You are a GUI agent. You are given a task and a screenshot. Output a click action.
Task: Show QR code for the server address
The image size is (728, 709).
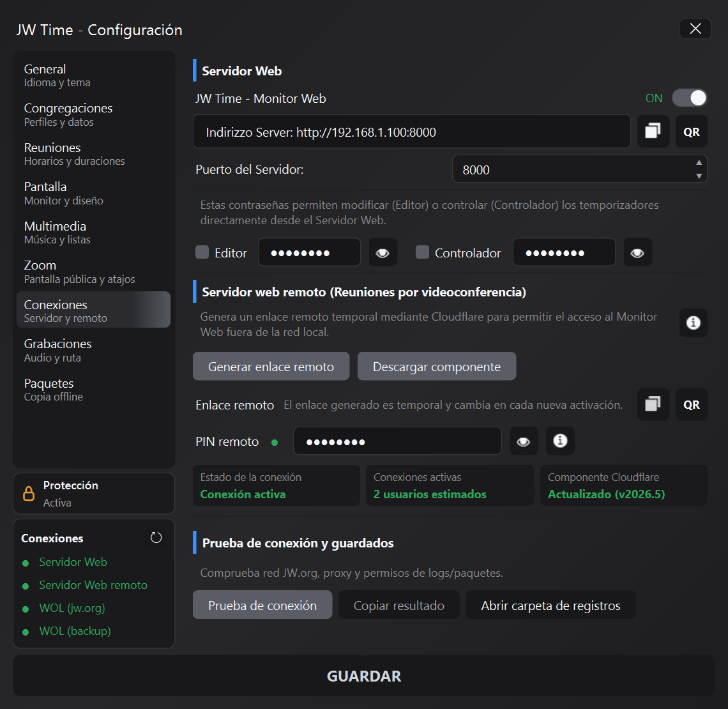coord(692,132)
